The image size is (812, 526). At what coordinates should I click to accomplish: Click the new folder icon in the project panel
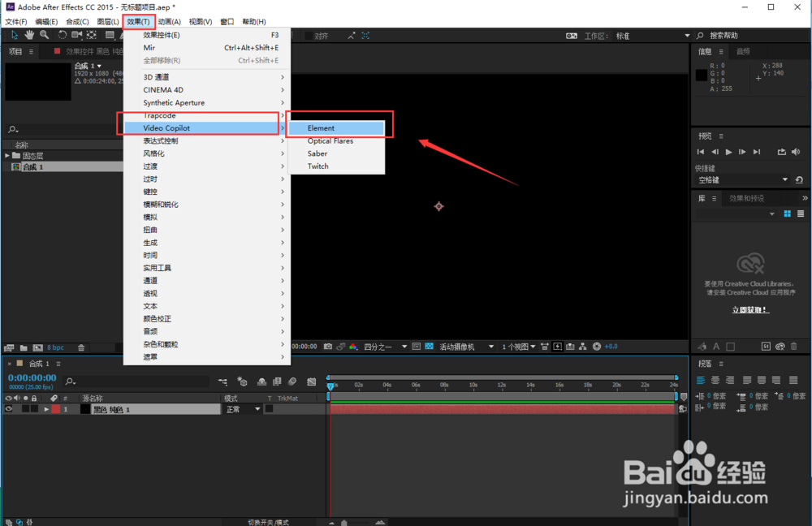24,348
